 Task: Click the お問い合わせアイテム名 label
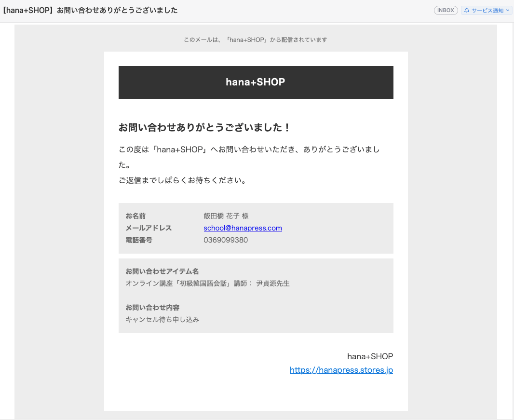[162, 271]
